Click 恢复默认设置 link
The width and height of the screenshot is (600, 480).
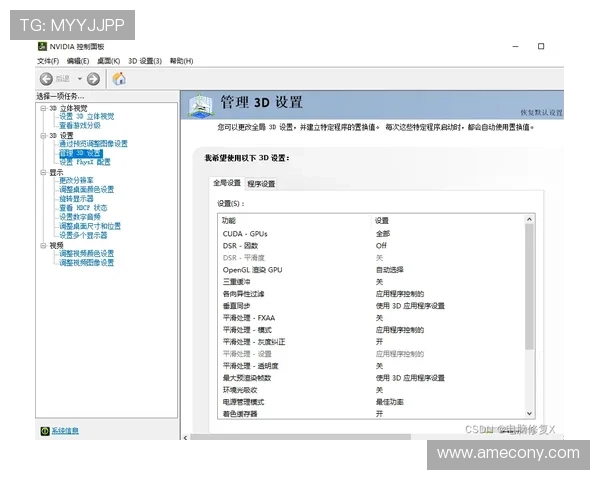pyautogui.click(x=541, y=113)
